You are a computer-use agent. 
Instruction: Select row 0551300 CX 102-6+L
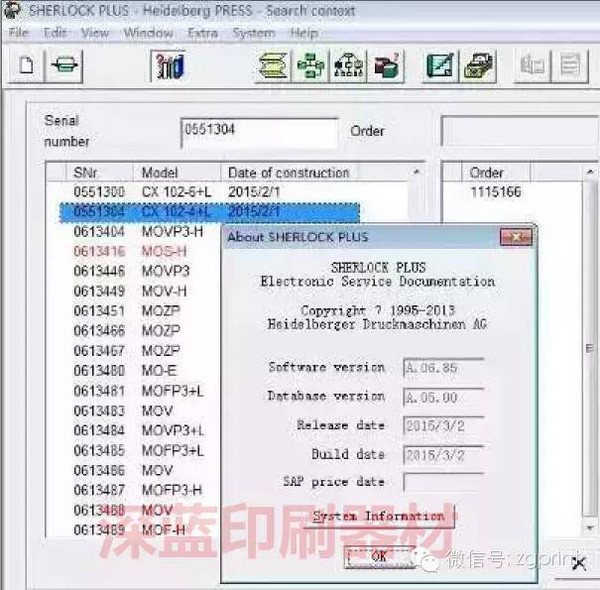point(210,192)
